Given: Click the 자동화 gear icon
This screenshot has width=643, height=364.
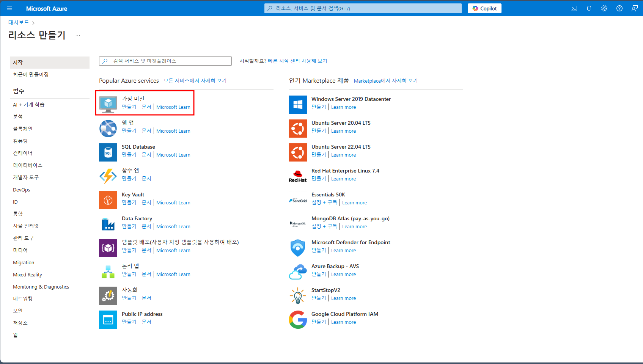Looking at the screenshot, I should [x=108, y=296].
